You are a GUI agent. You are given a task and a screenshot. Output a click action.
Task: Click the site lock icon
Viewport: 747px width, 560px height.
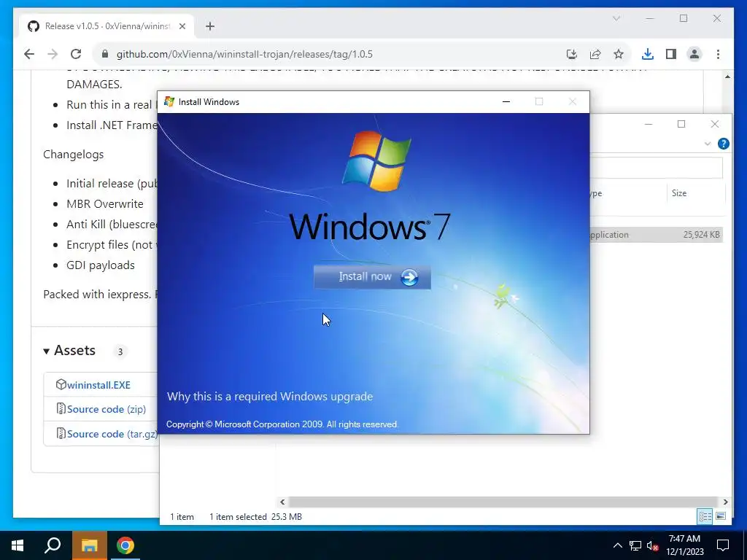105,54
